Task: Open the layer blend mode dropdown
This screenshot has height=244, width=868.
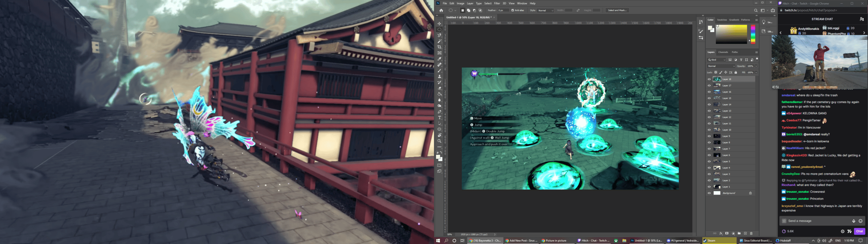Action: [721, 66]
